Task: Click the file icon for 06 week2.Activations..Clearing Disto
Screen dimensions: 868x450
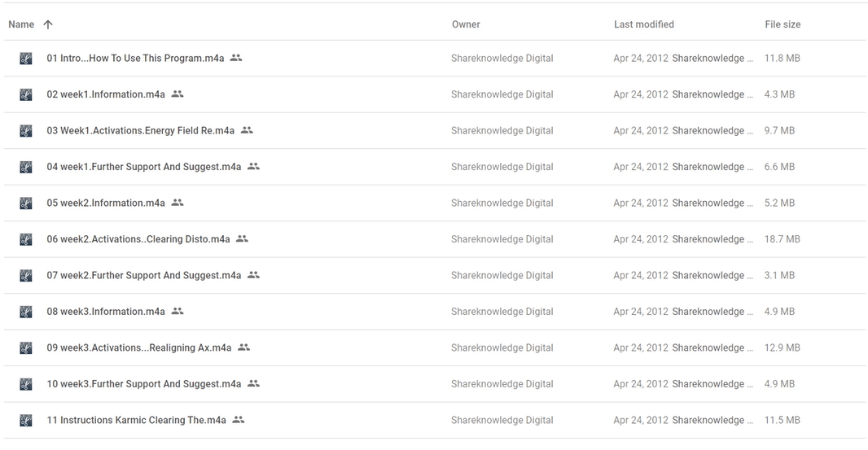Action: click(25, 239)
